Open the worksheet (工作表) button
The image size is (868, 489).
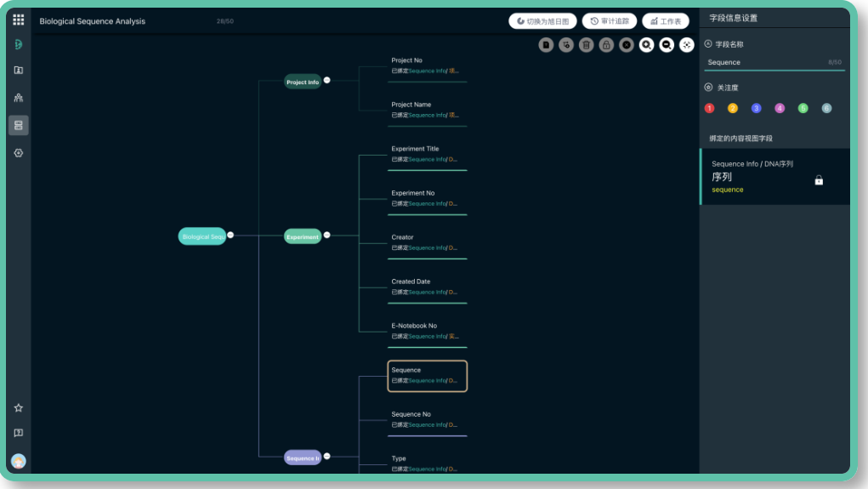point(666,21)
